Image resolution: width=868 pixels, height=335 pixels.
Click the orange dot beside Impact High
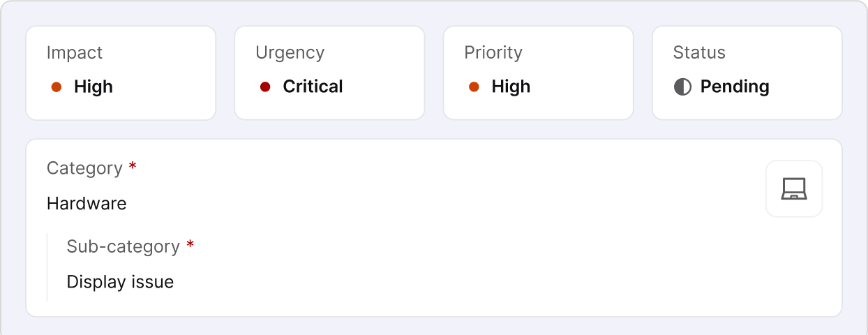coord(57,87)
